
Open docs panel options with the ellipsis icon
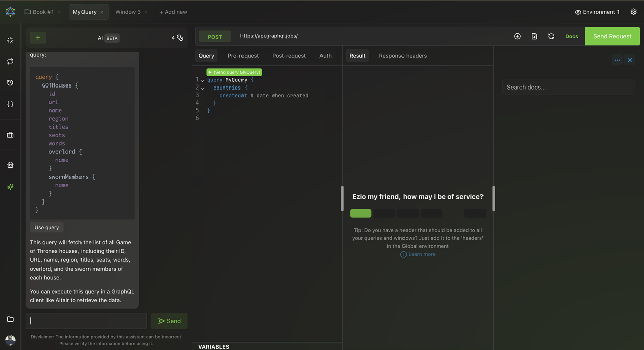[617, 59]
